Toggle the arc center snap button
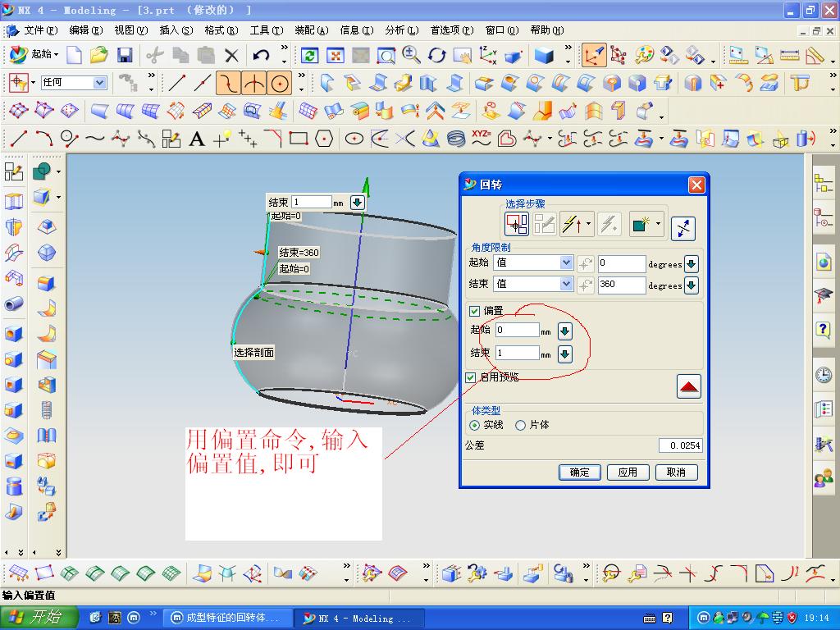 (280, 83)
